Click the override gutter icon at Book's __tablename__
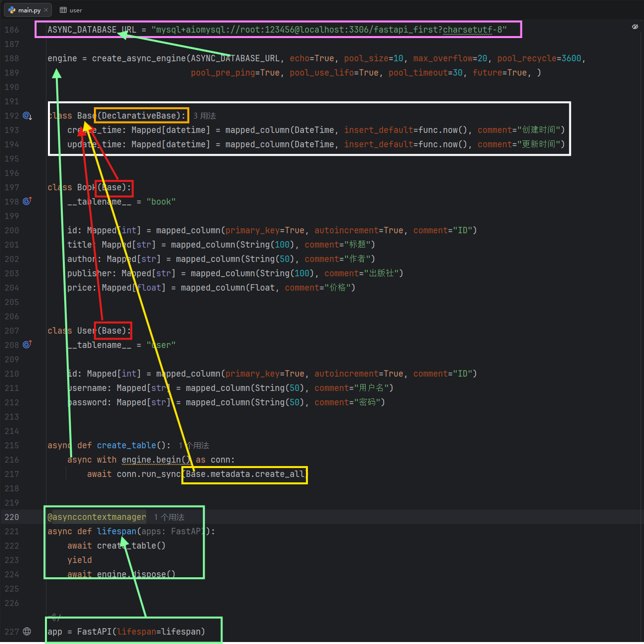Viewport: 644px width, 644px height. coord(27,201)
